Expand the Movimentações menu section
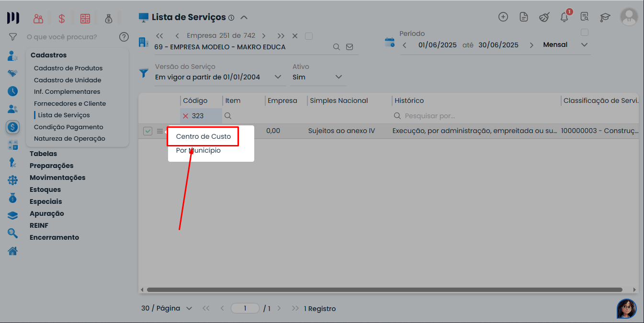The width and height of the screenshot is (644, 323). click(x=57, y=178)
